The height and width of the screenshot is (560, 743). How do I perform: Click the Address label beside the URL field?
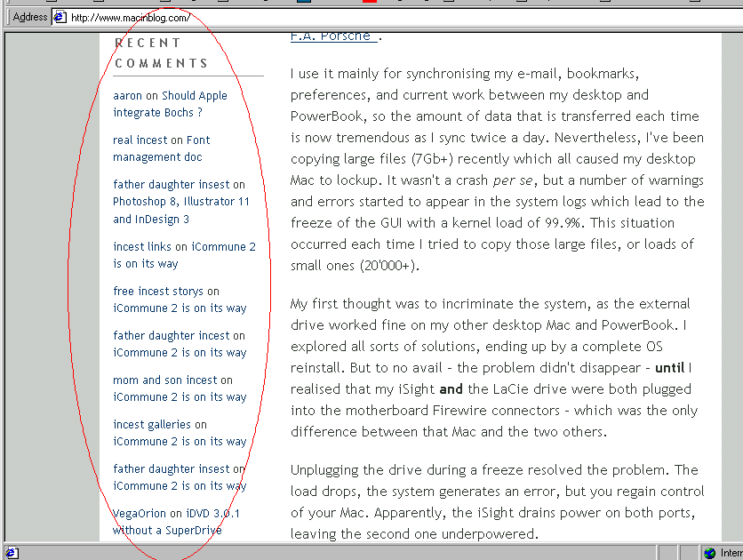point(30,17)
